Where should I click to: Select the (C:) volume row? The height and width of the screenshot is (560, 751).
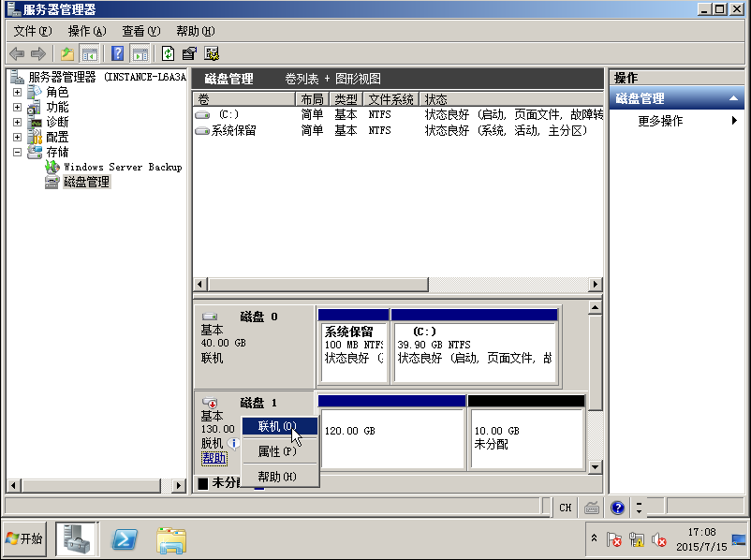[x=398, y=114]
